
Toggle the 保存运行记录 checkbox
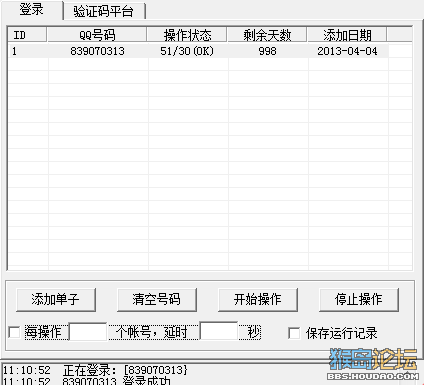click(x=294, y=333)
